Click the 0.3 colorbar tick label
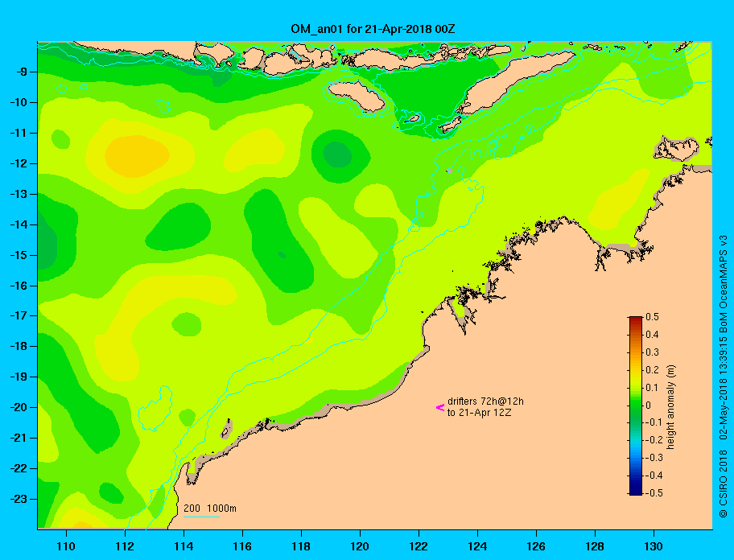This screenshot has height=560, width=734. pos(652,352)
